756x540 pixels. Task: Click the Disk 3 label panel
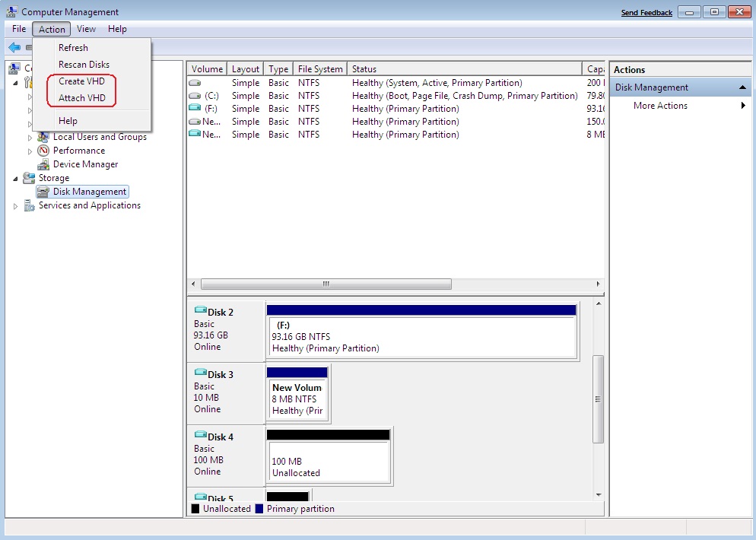226,393
